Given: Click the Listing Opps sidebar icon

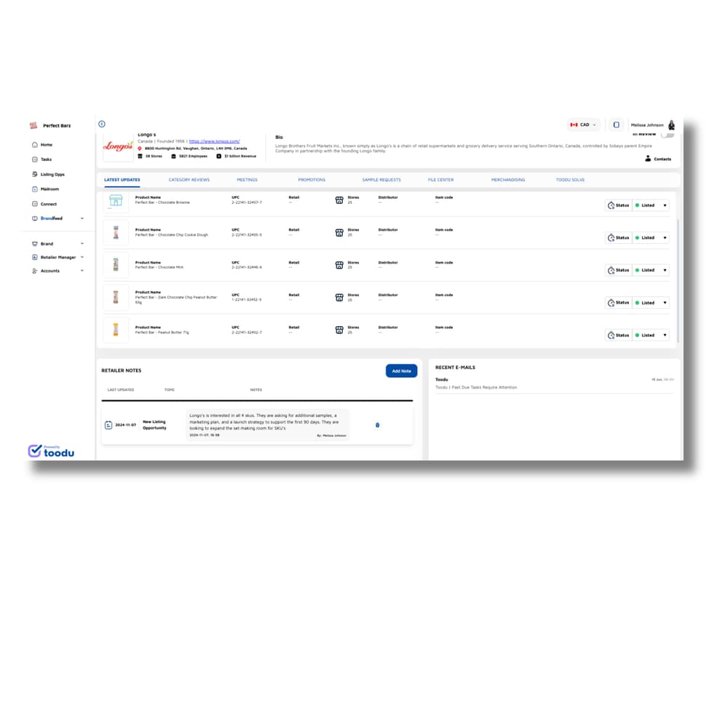Looking at the screenshot, I should click(x=35, y=175).
